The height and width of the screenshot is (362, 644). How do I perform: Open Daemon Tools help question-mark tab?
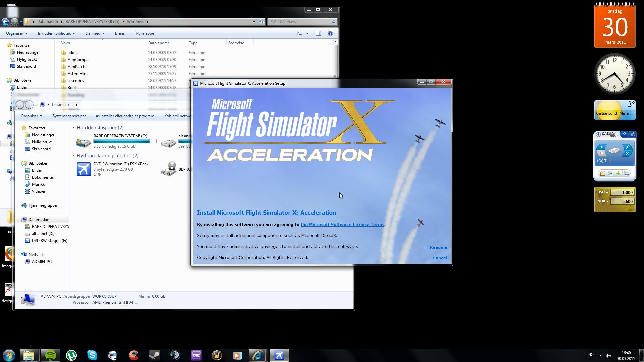coord(624,134)
